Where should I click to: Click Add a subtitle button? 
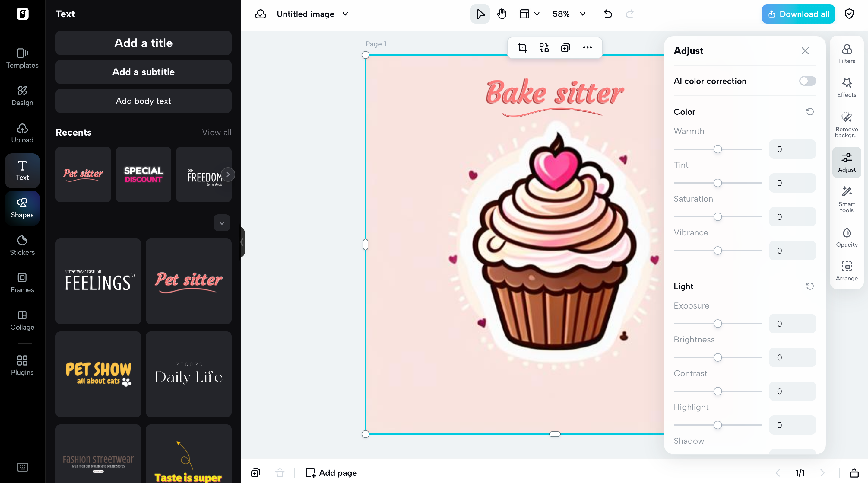[143, 72]
